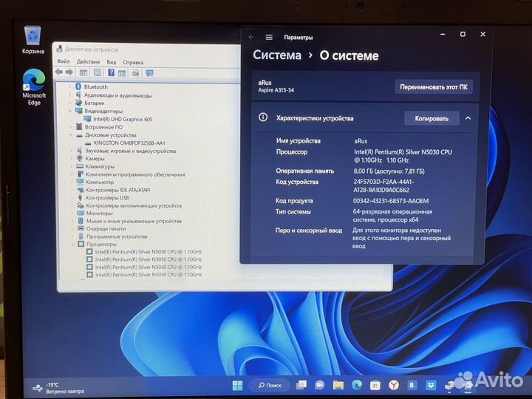Select the Батареи category

(94, 103)
